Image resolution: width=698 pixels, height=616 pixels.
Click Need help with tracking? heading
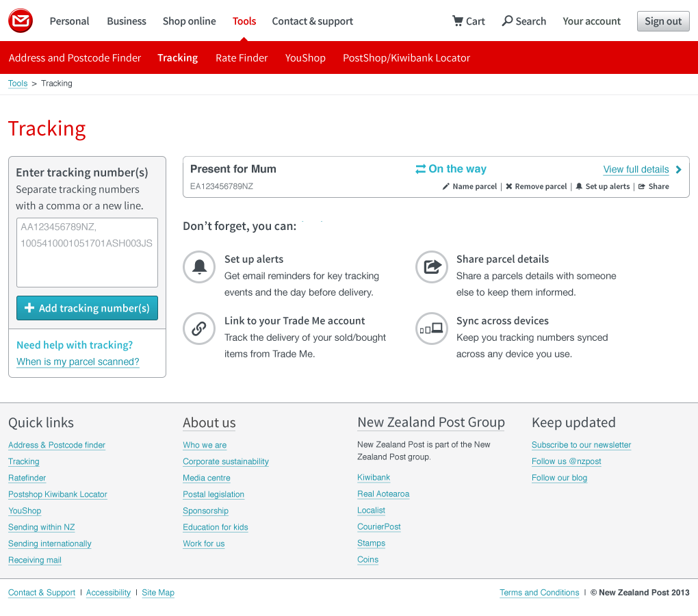(x=75, y=345)
